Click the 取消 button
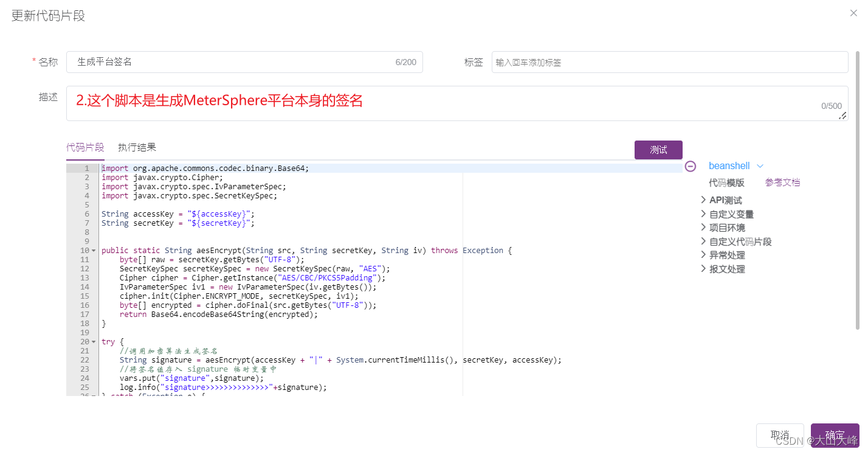The image size is (868, 452). point(780,435)
